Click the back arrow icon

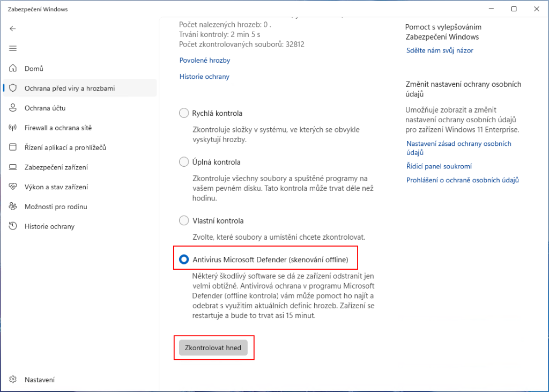[x=13, y=29]
